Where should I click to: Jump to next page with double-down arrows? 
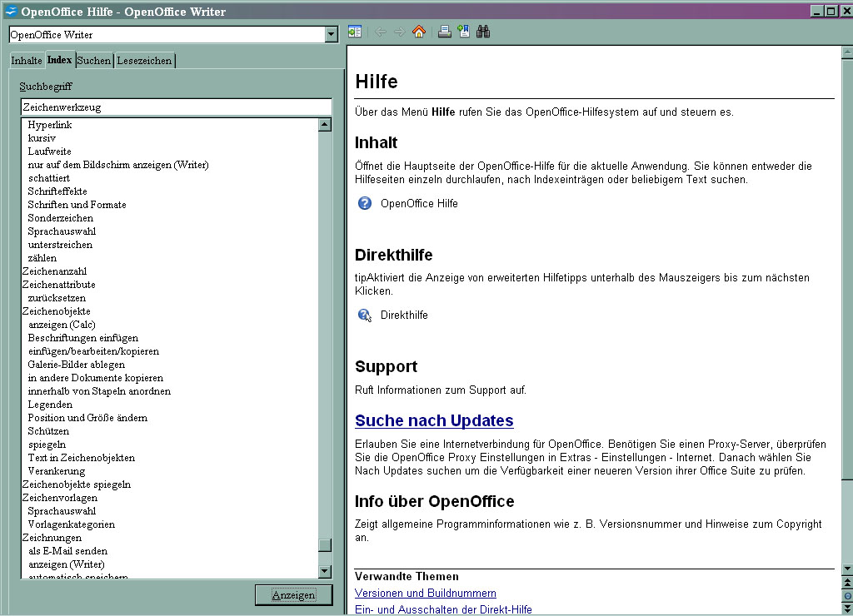[847, 608]
